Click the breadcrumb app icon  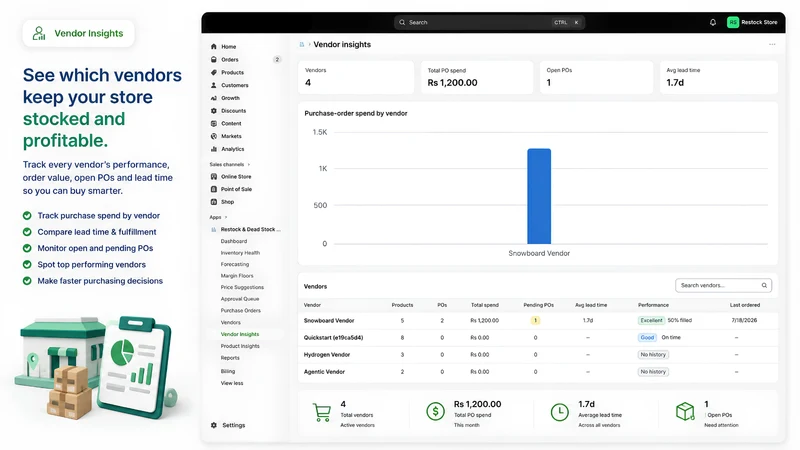pyautogui.click(x=302, y=45)
